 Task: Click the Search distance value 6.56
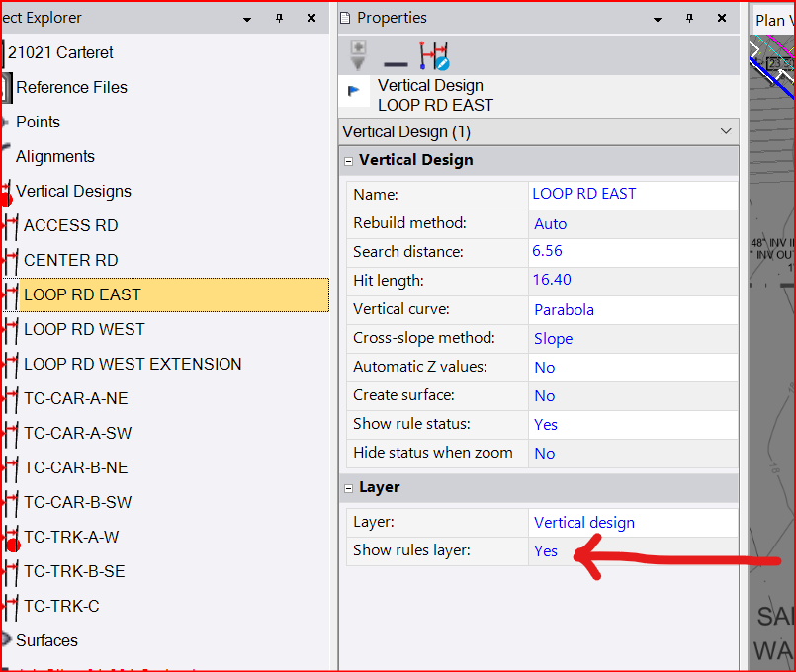click(548, 251)
